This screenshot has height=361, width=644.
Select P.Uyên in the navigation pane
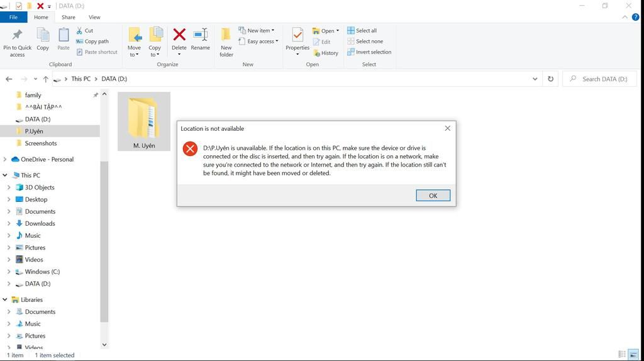34,131
